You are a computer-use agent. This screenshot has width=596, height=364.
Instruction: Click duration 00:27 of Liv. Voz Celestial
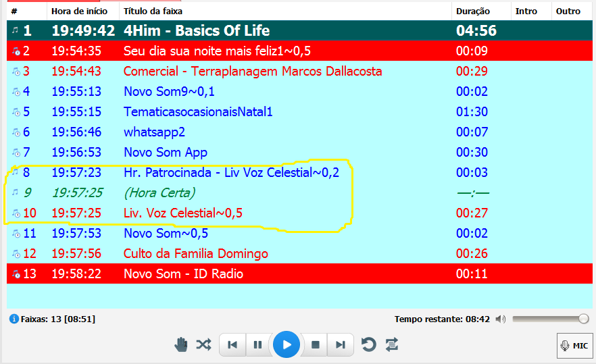click(x=472, y=213)
